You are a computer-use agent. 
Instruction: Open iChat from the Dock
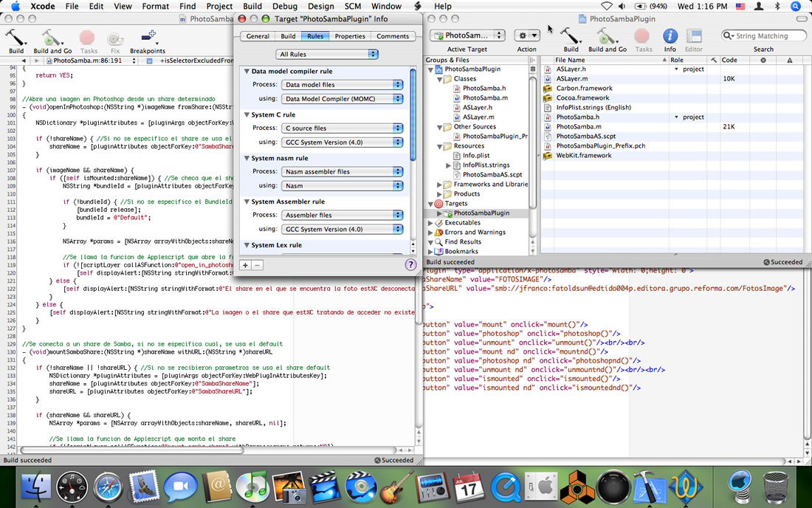179,487
